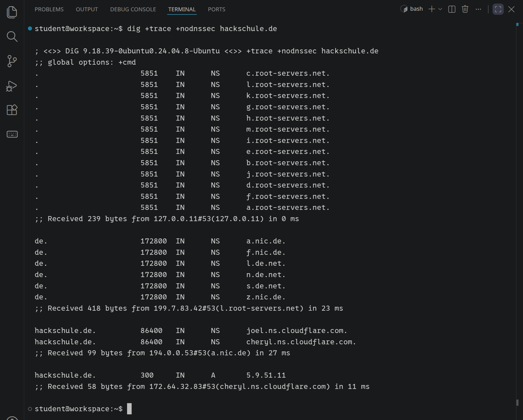Switch to the DEBUG CONSOLE tab
This screenshot has width=523, height=420.
pos(133,9)
